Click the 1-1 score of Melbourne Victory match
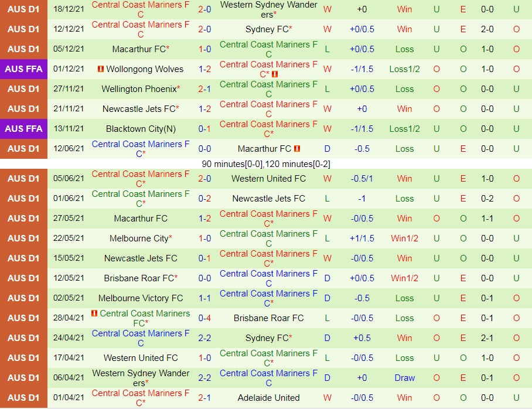 [204, 298]
